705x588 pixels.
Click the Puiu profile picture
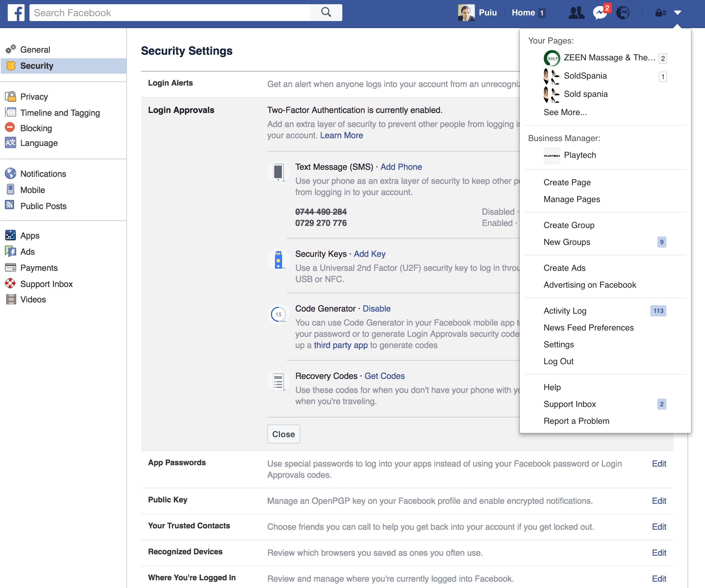(466, 13)
